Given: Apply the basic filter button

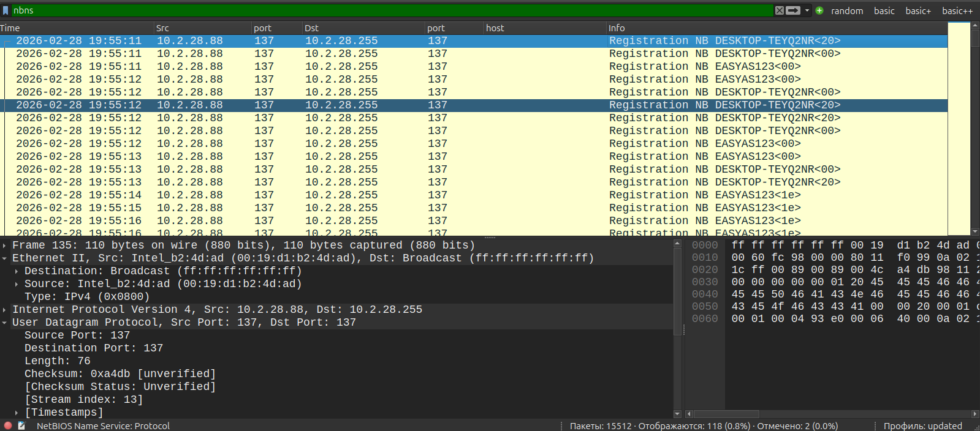Looking at the screenshot, I should click(x=884, y=11).
